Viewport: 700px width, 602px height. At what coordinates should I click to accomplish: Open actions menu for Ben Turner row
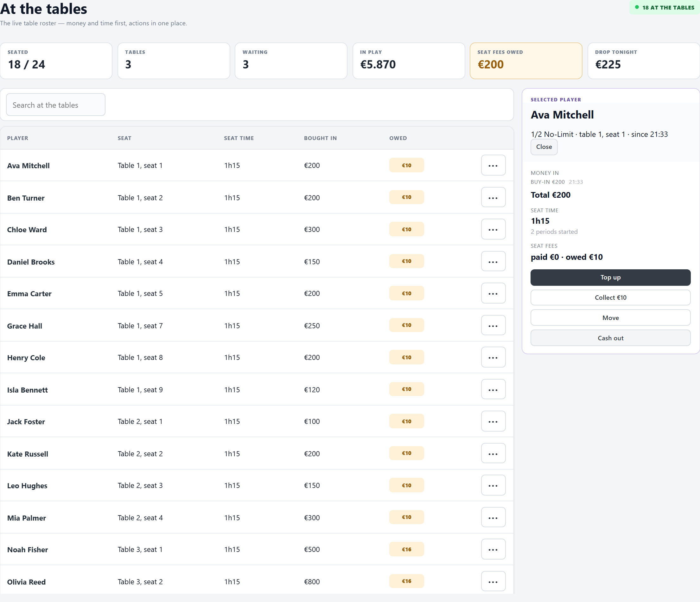click(x=493, y=197)
